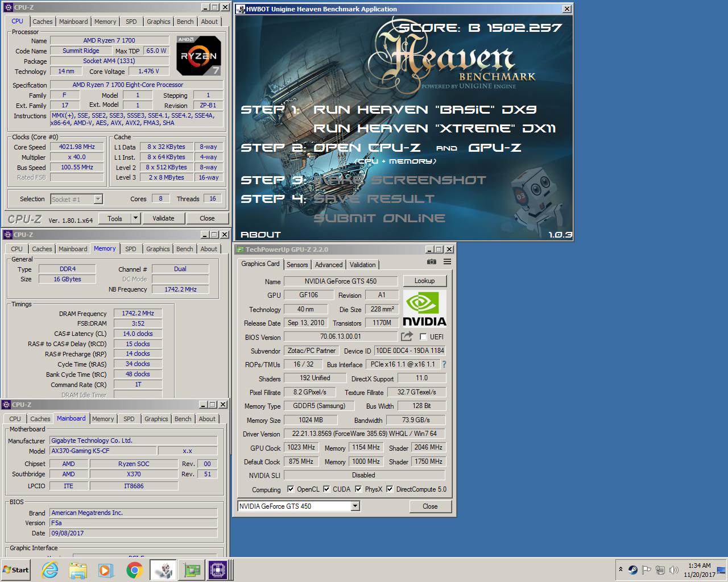728x582 pixels.
Task: Show hidden tray icons arrow
Action: [620, 569]
